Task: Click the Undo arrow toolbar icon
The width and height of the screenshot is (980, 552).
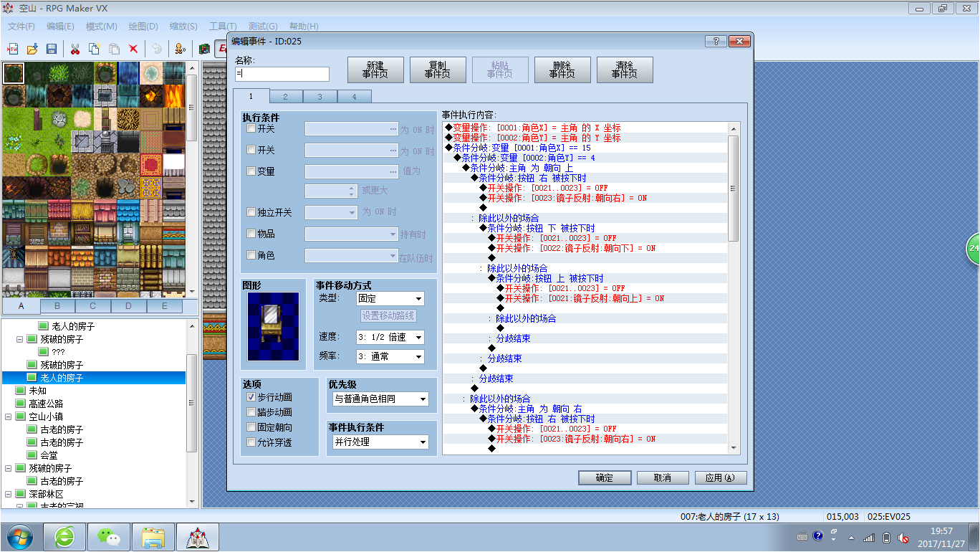Action: click(156, 49)
